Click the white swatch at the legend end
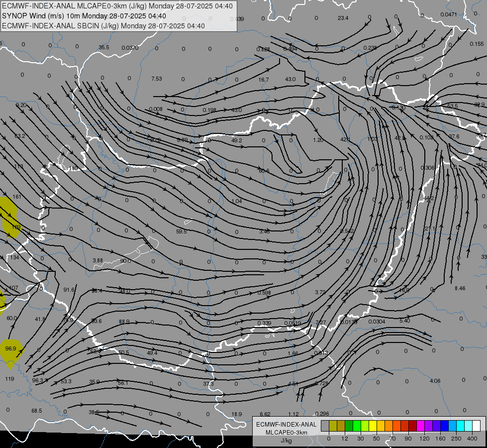 pyautogui.click(x=476, y=426)
